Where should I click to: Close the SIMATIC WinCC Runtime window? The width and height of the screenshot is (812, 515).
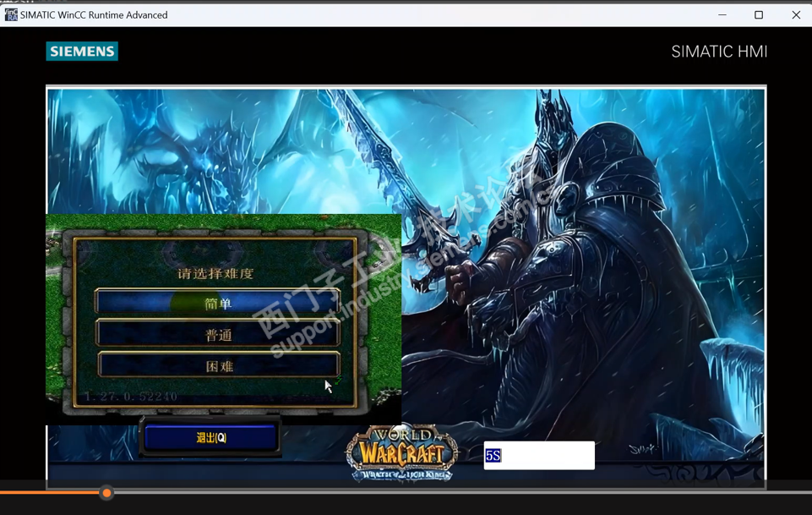[x=796, y=15]
